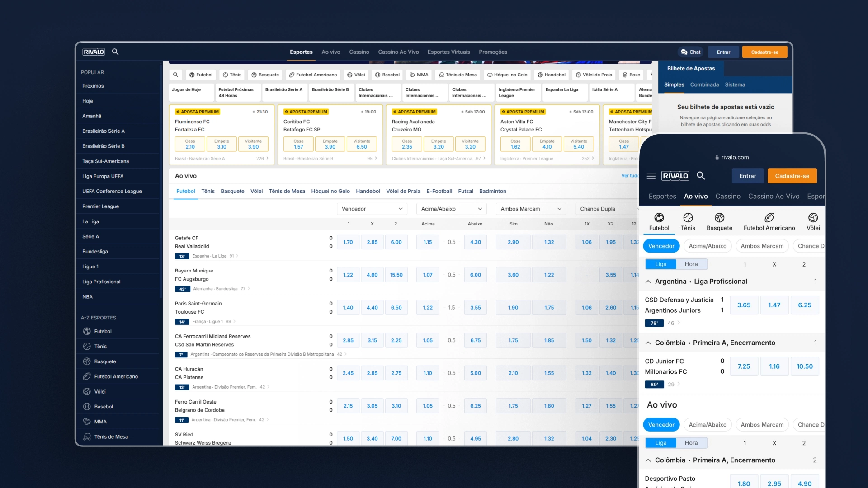Select Brasileirão Série A tab

coord(284,91)
